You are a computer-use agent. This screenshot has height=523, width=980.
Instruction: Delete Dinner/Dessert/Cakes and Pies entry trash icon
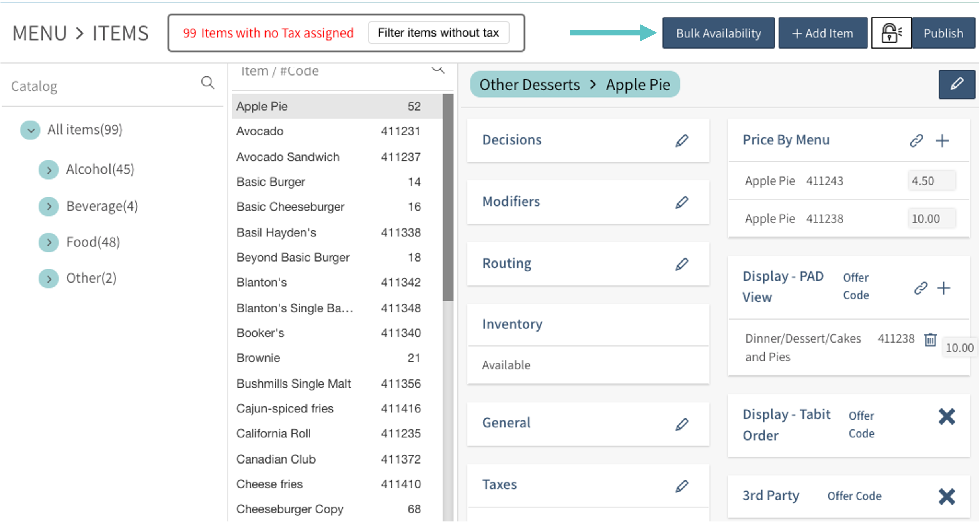pyautogui.click(x=930, y=339)
